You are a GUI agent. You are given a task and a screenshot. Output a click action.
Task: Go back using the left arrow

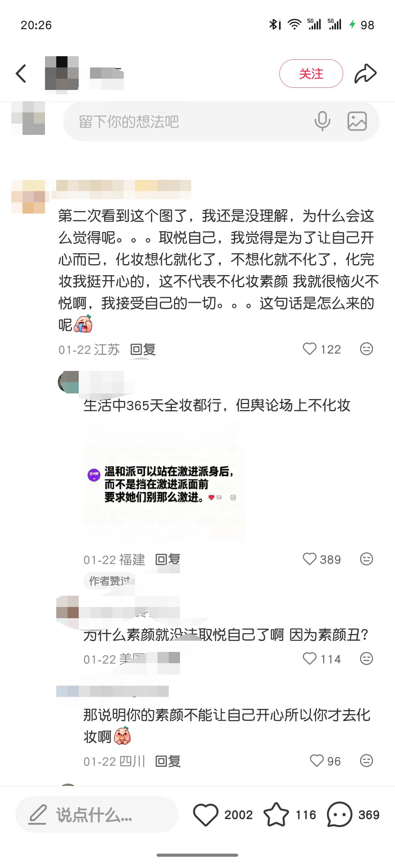(x=21, y=73)
